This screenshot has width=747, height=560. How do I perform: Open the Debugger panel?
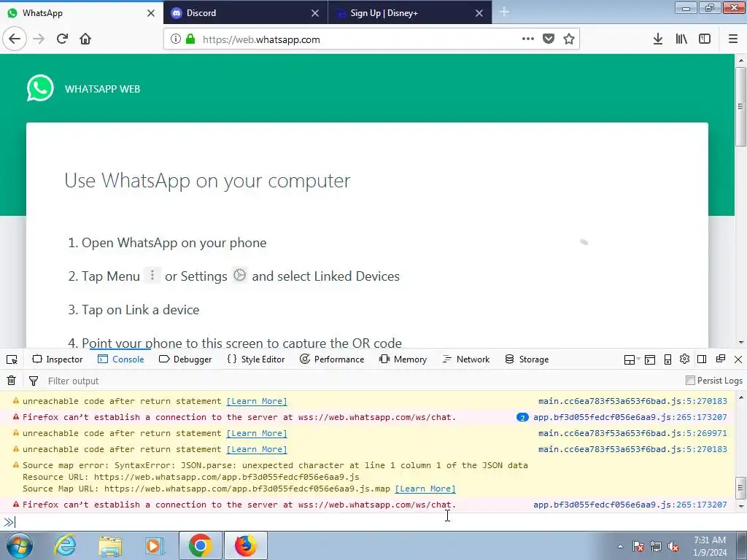pos(185,359)
